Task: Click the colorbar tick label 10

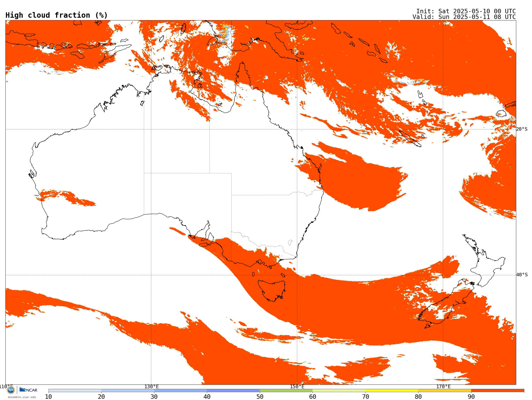Action: point(49,397)
